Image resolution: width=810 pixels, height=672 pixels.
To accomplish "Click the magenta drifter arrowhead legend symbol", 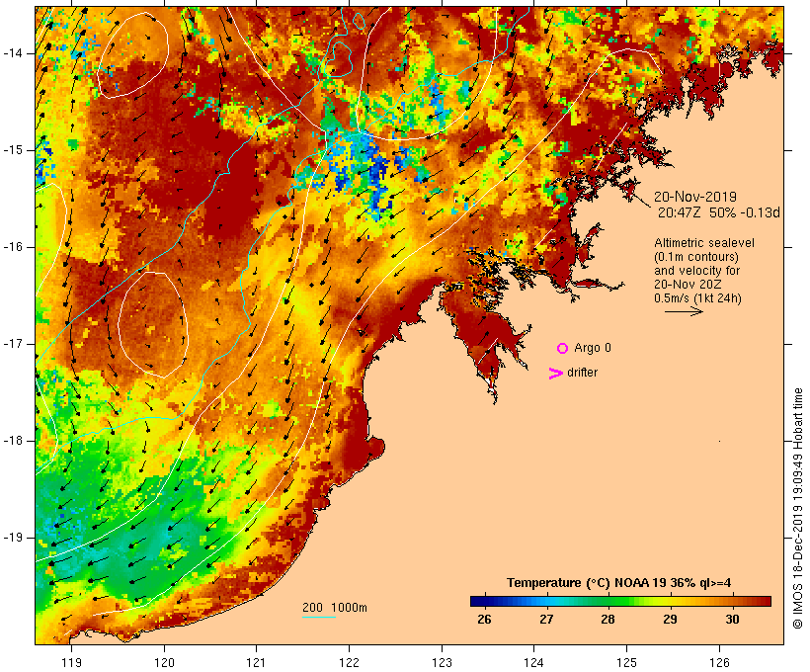I will click(x=556, y=374).
